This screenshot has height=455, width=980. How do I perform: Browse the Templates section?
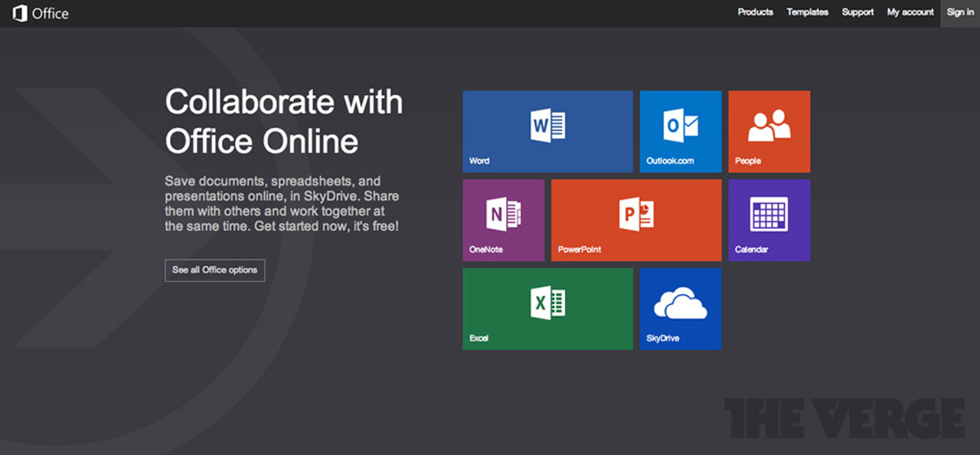point(807,12)
